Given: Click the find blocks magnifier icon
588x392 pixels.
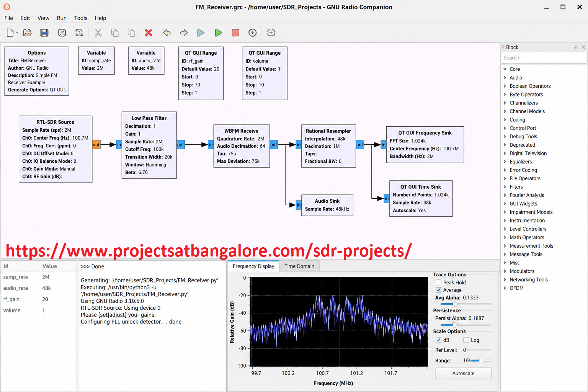Looking at the screenshot, I should pyautogui.click(x=79, y=33).
